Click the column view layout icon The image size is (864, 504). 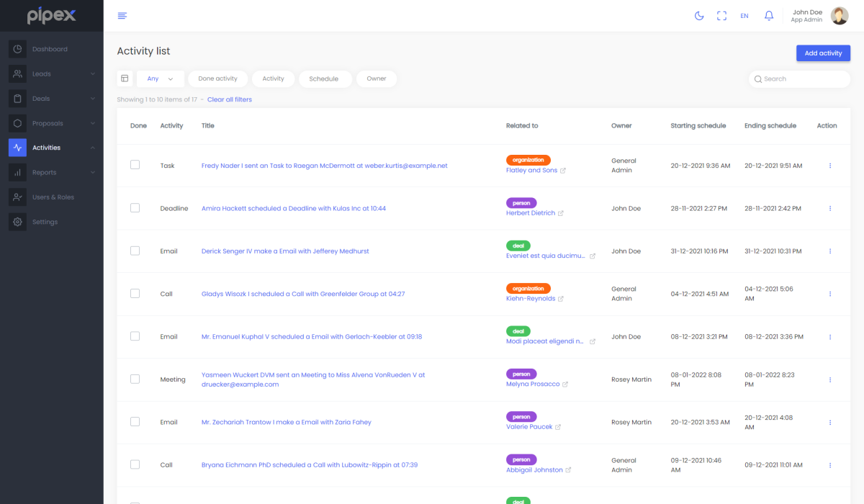coord(125,78)
